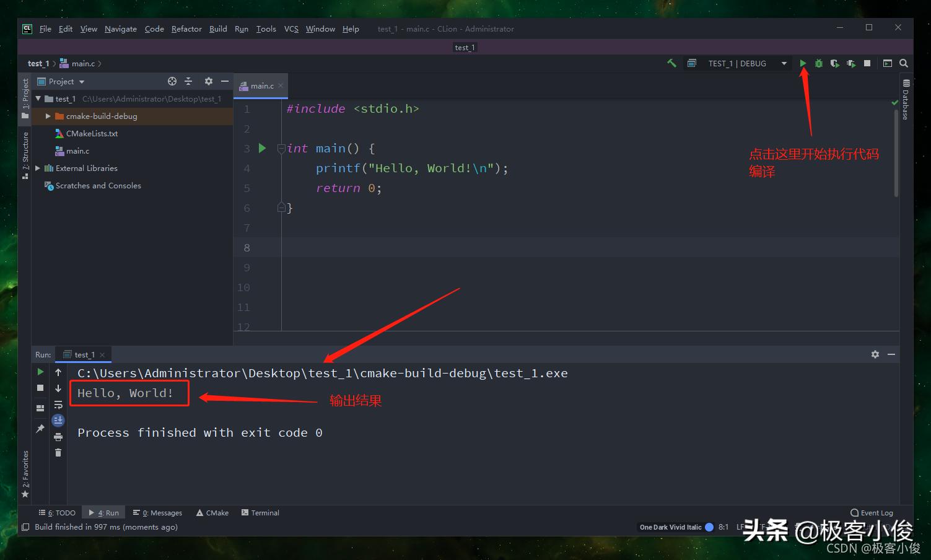The height and width of the screenshot is (560, 931).
Task: Toggle the pin tab icon in the Run panel
Action: pos(40,428)
